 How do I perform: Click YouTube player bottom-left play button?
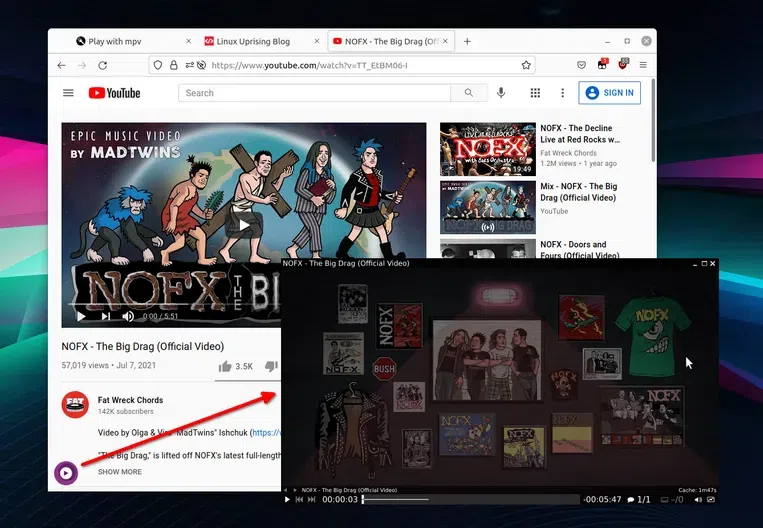81,317
